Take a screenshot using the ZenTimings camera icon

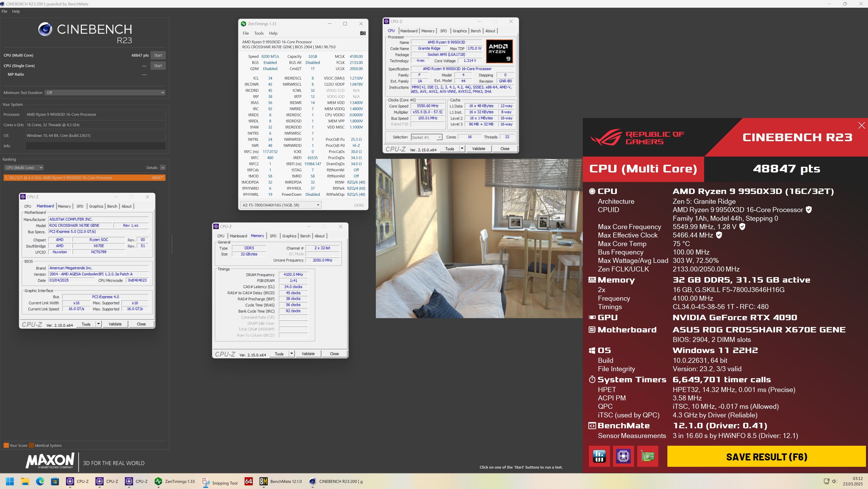[362, 33]
